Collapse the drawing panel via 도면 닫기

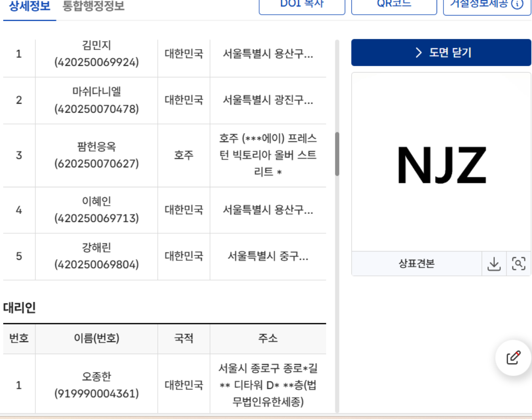(x=441, y=53)
